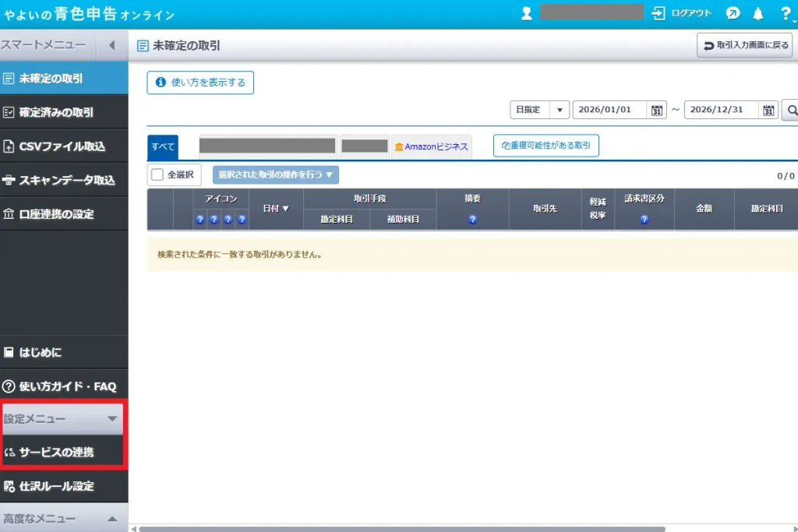Click the horizontal scrollbar at bottom
The height and width of the screenshot is (532, 798).
click(402, 529)
